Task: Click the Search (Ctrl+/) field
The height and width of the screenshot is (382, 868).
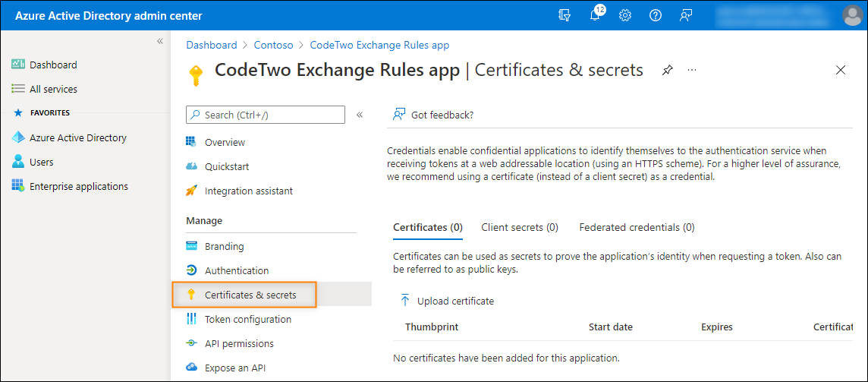Action: pos(266,115)
